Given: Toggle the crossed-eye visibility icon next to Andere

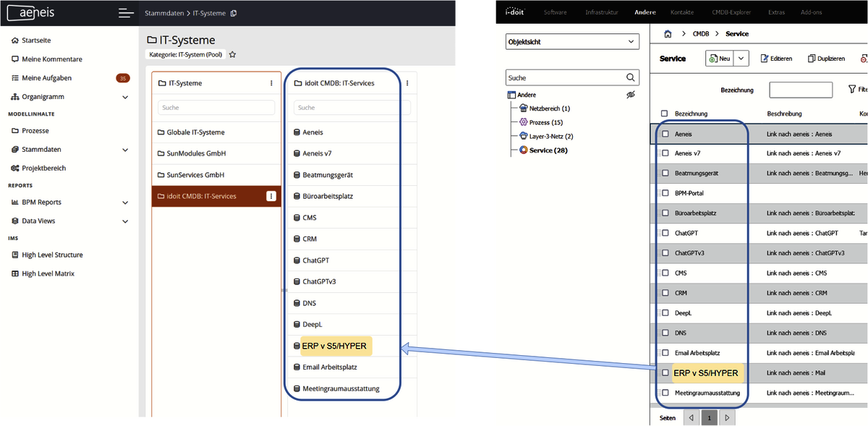Looking at the screenshot, I should (x=630, y=95).
